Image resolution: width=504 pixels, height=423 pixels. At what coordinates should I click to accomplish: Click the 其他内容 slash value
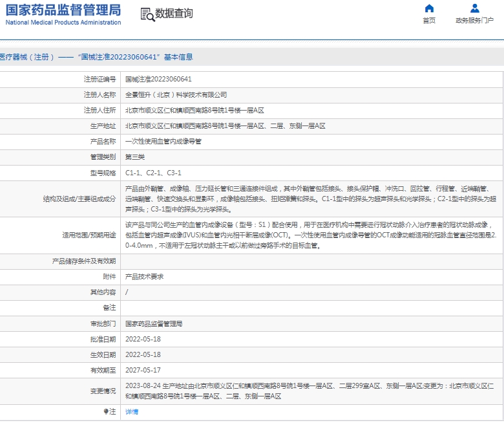click(127, 292)
